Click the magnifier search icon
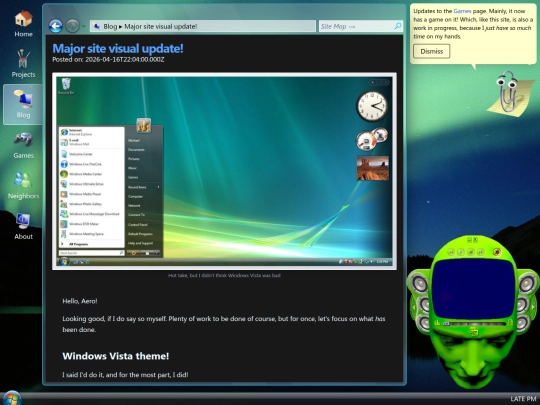The height and width of the screenshot is (405, 540). pos(398,26)
